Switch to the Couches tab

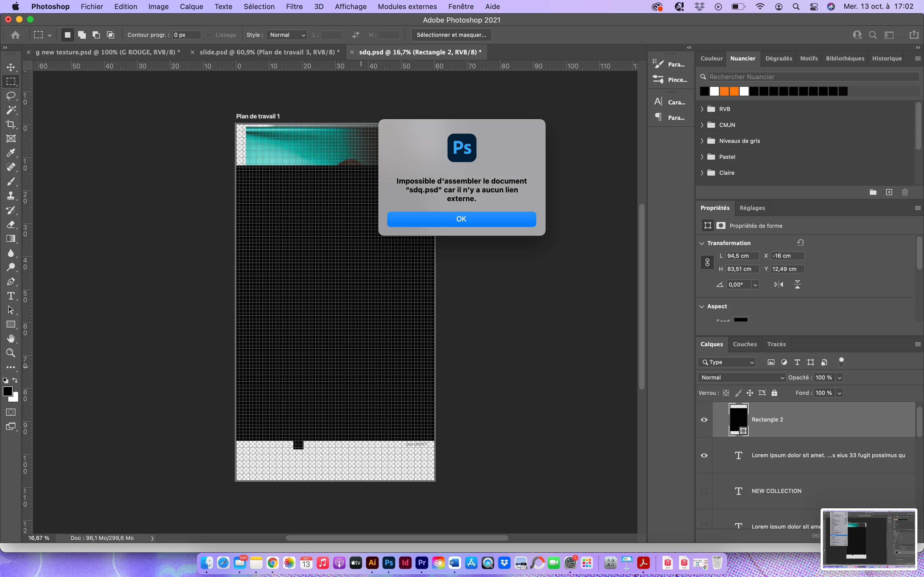pos(744,344)
